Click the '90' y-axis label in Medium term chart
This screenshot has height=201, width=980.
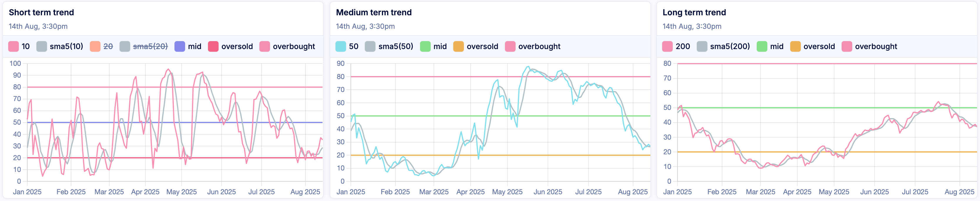coord(340,63)
